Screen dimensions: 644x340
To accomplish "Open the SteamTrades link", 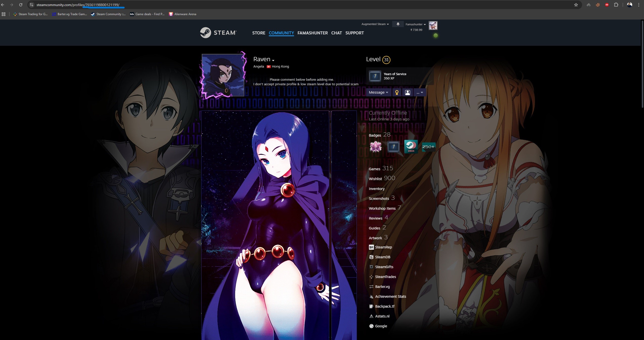I will click(x=383, y=277).
